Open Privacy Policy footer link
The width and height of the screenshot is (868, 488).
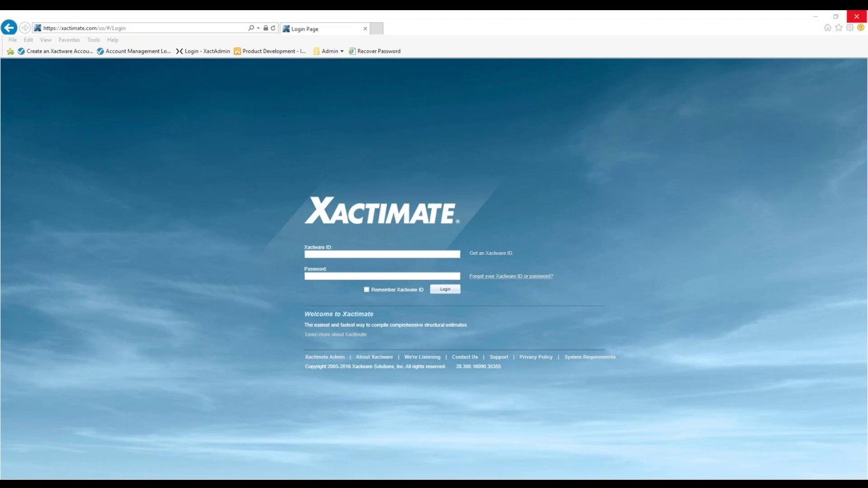(x=536, y=357)
